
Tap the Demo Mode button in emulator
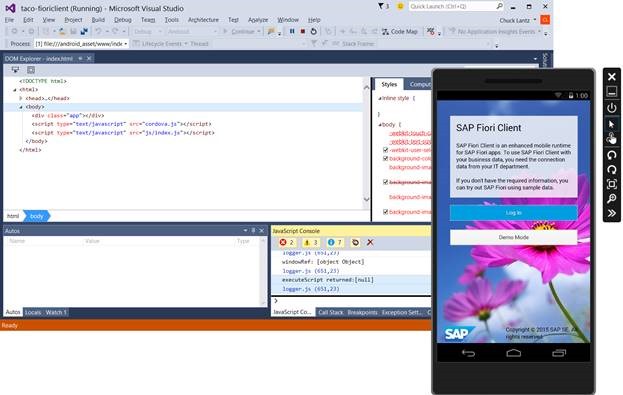(513, 237)
